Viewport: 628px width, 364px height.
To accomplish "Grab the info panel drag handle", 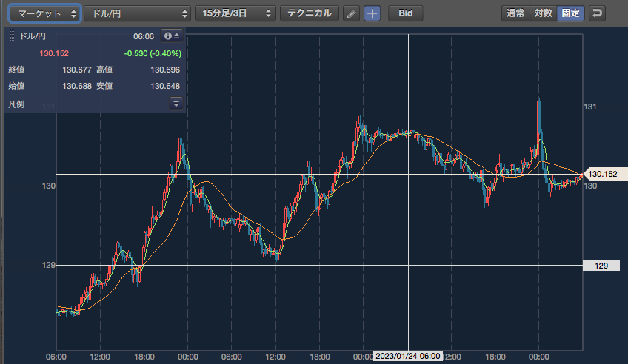I will pyautogui.click(x=12, y=36).
